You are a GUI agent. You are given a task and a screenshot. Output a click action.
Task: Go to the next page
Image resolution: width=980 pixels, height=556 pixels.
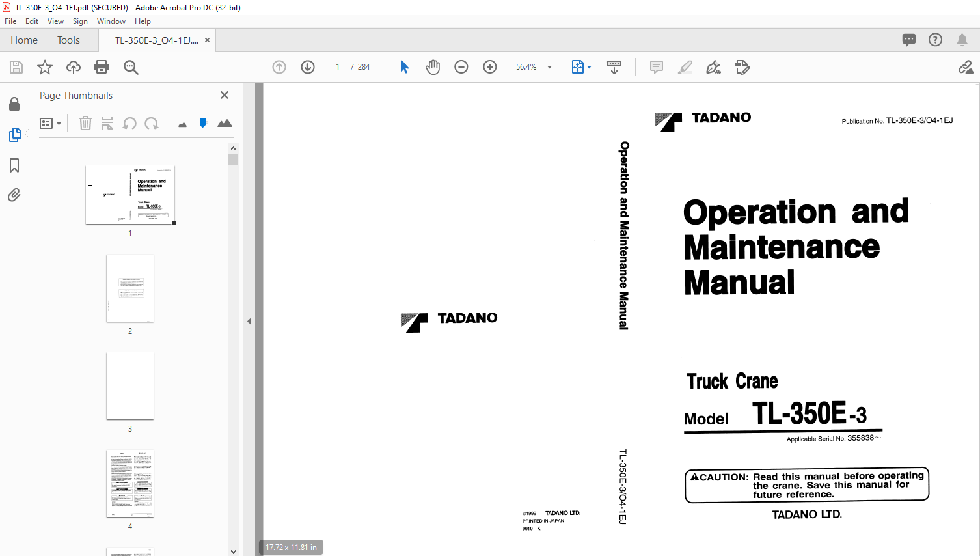pyautogui.click(x=308, y=67)
